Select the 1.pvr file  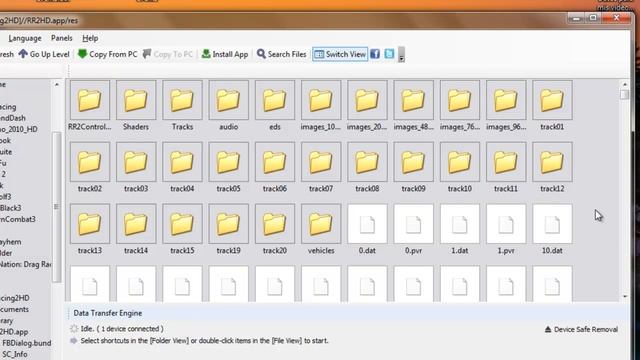tap(506, 224)
